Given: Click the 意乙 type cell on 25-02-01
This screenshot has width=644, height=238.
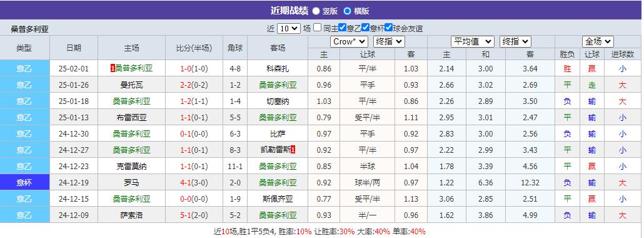Looking at the screenshot, I should (24, 68).
